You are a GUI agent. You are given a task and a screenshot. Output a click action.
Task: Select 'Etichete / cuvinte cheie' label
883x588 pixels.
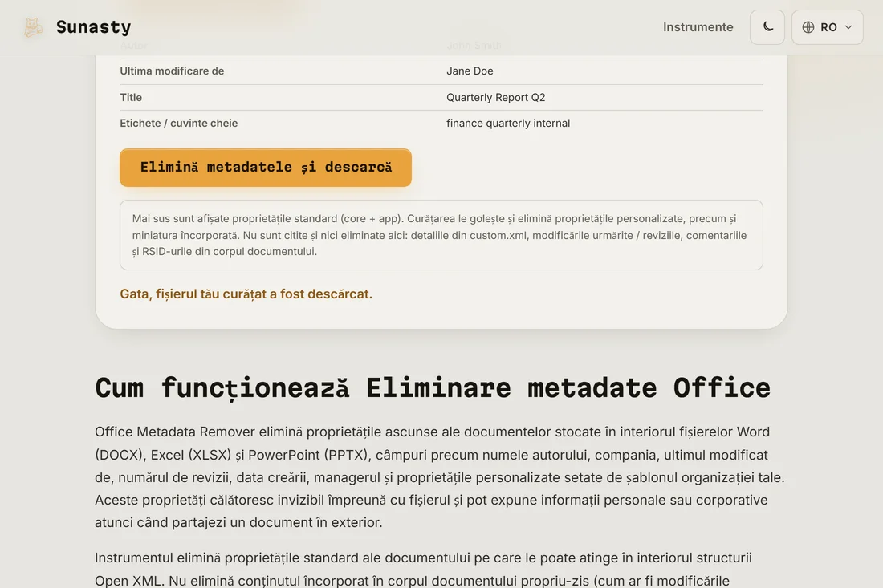(178, 124)
